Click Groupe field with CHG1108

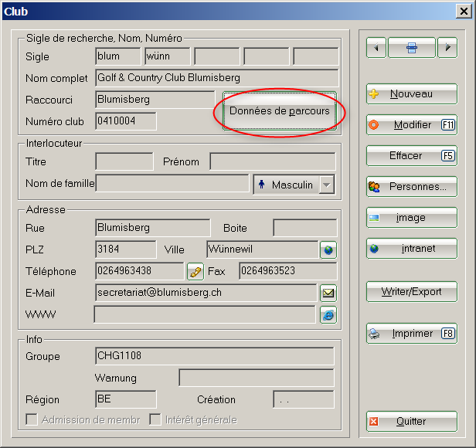[215, 356]
